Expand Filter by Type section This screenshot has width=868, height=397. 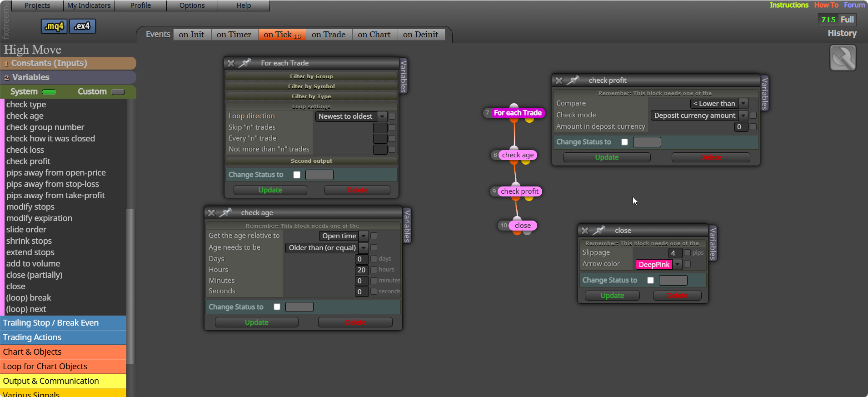(x=311, y=96)
